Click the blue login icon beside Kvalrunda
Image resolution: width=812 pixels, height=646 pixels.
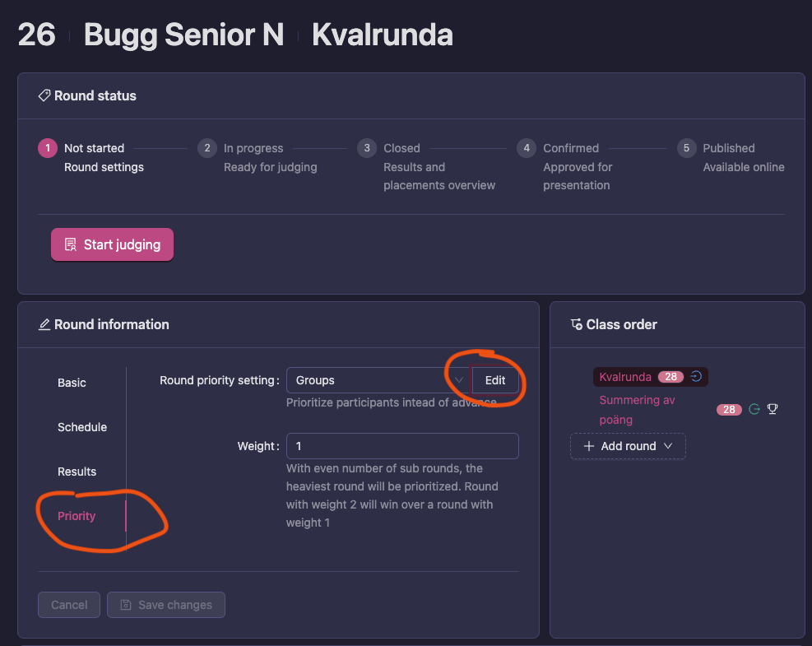[x=696, y=377]
